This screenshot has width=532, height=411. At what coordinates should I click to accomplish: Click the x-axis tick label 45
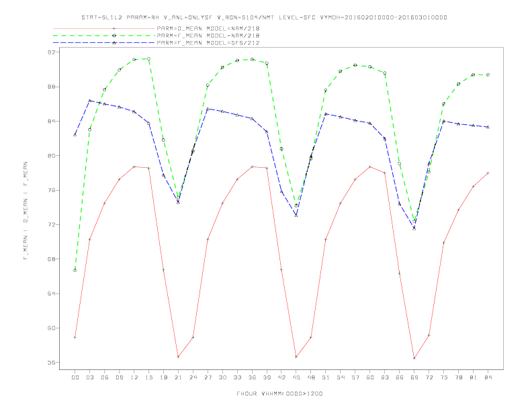click(296, 377)
